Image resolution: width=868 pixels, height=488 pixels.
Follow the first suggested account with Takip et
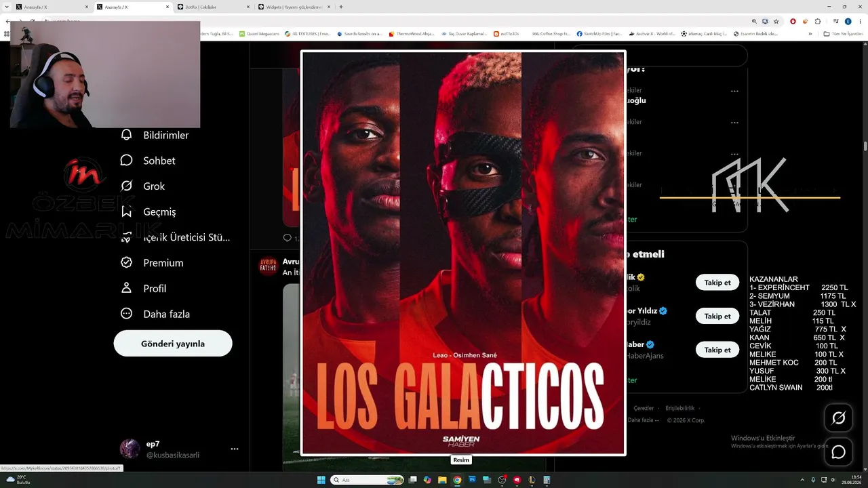(x=717, y=283)
